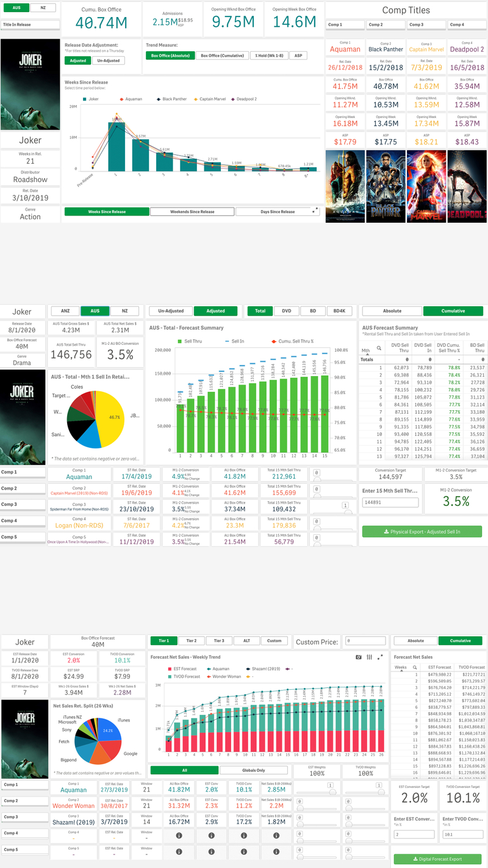
Task: Click the Custom Price input field
Action: point(365,642)
